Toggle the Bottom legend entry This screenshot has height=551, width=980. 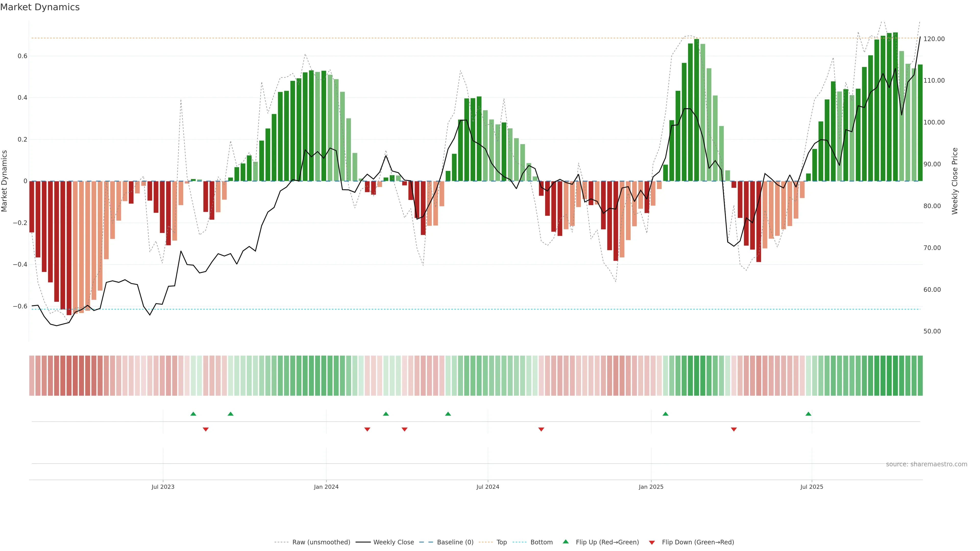click(541, 542)
